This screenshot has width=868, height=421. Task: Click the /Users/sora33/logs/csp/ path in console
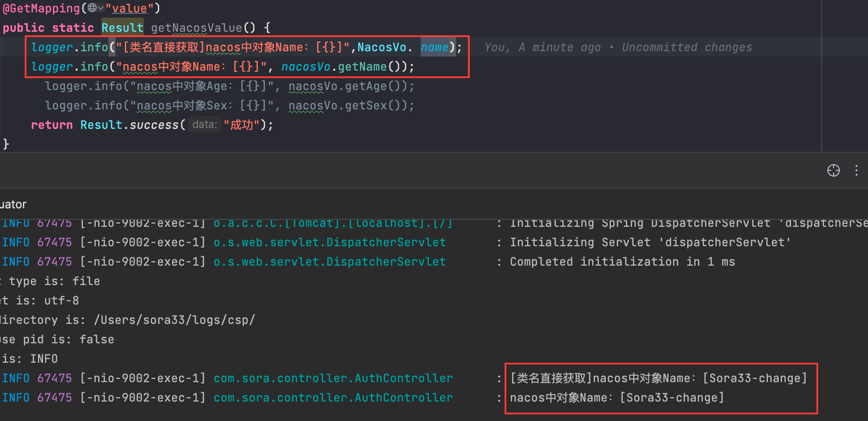174,320
